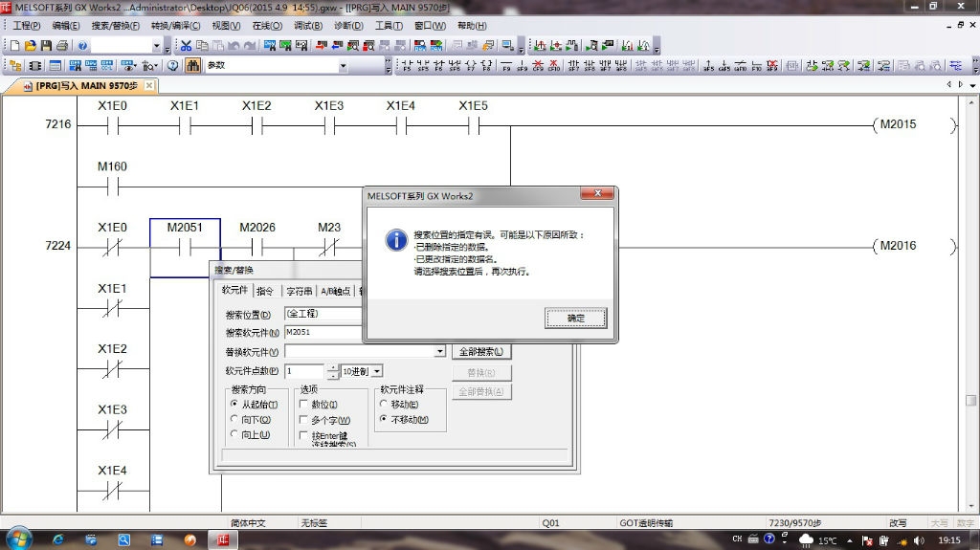The width and height of the screenshot is (980, 550).
Task: Open the 诊断 menu
Action: (348, 26)
